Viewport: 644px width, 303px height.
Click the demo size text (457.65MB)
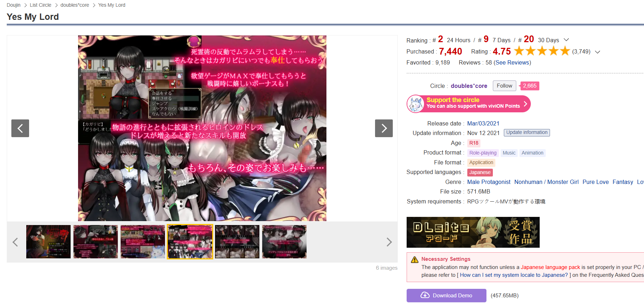[x=505, y=296]
